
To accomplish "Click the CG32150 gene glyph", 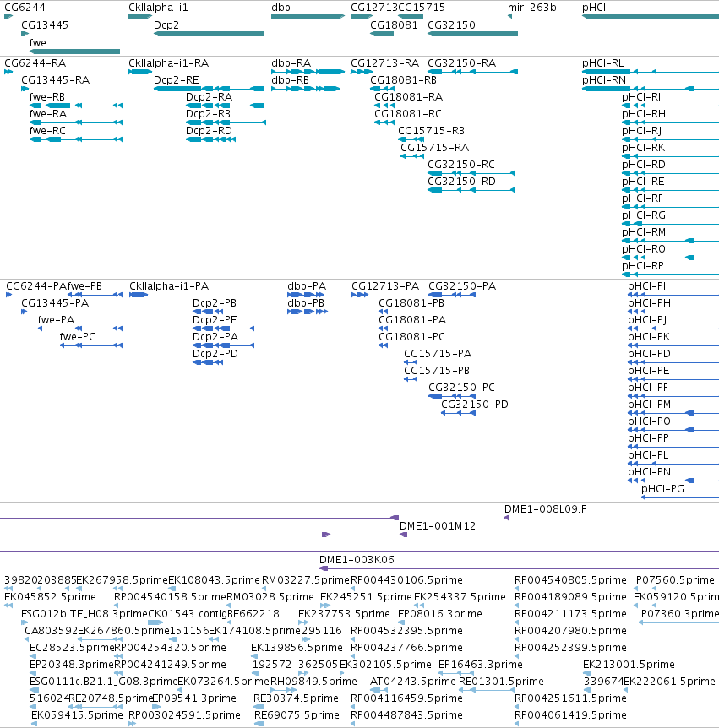I will point(472,34).
